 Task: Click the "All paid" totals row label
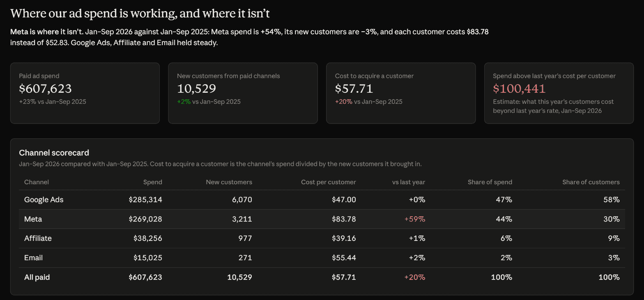coord(37,277)
